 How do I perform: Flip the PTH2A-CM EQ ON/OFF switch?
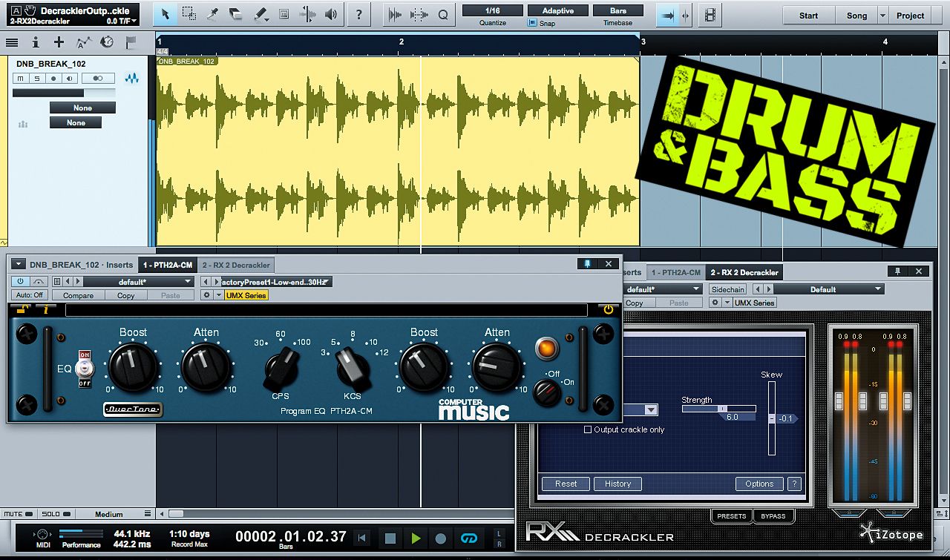coord(84,369)
